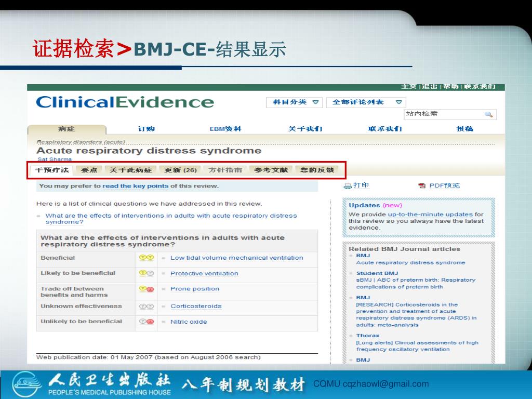Click the Web publication date text
The height and width of the screenshot is (399, 532).
click(148, 357)
